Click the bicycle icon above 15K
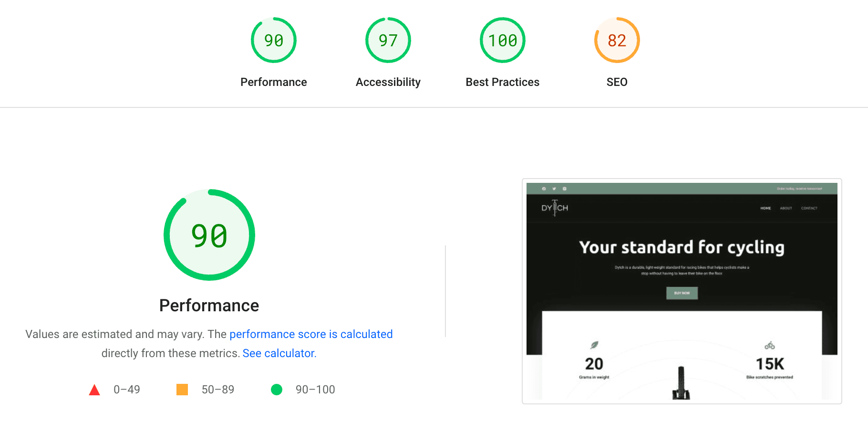 point(770,345)
